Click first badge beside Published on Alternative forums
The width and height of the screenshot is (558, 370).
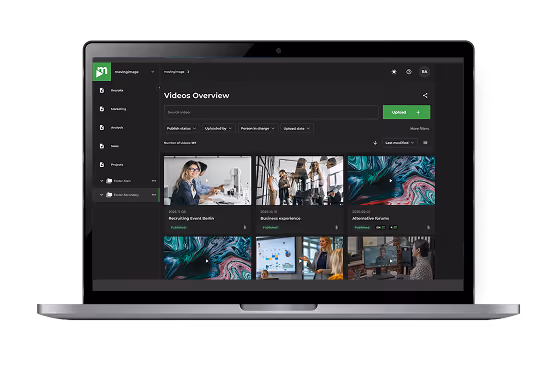pos(380,227)
